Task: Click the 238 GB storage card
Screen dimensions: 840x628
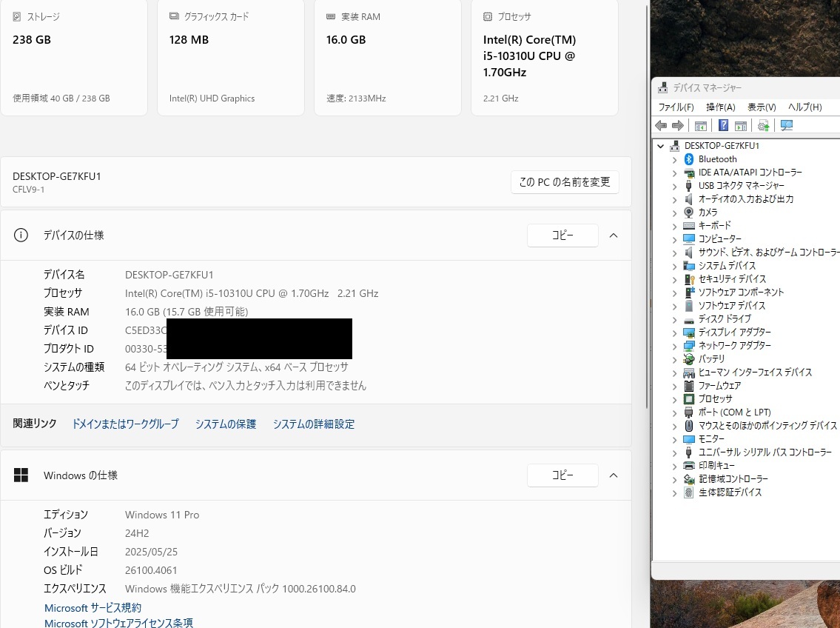Action: pos(74,57)
